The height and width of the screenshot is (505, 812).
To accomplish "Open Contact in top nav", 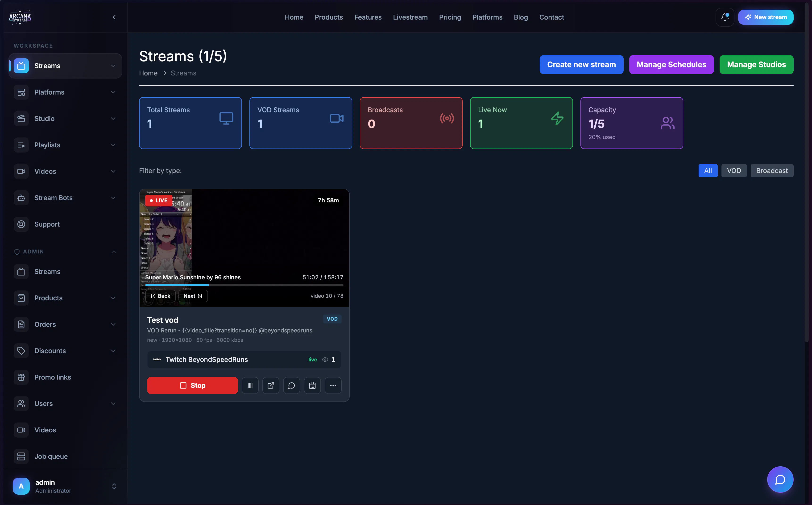I will point(551,17).
